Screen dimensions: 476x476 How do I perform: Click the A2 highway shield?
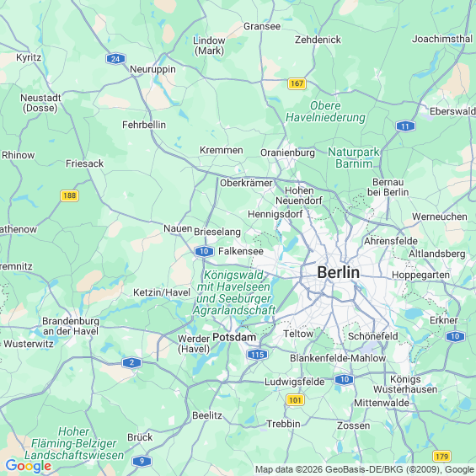click(131, 362)
